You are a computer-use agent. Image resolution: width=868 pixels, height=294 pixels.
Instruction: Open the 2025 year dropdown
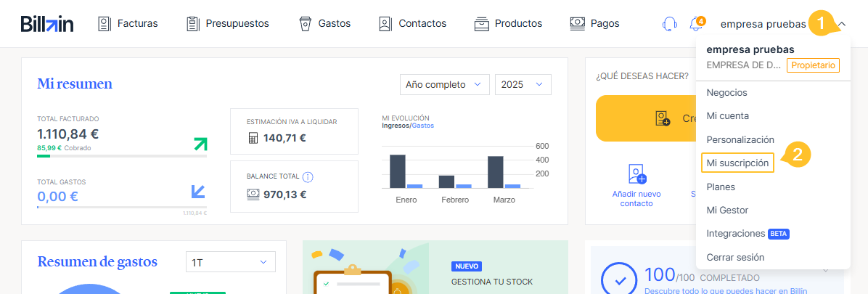point(523,85)
